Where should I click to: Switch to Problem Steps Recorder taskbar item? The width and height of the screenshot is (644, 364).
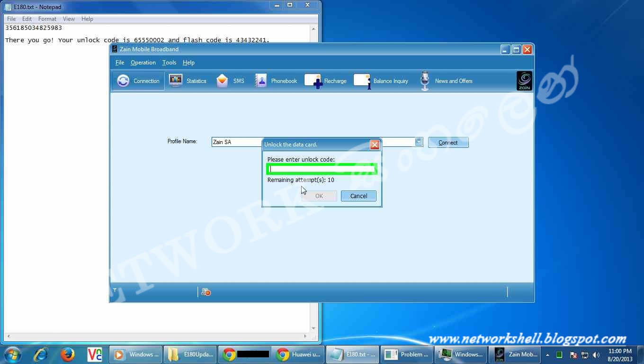pos(406,354)
